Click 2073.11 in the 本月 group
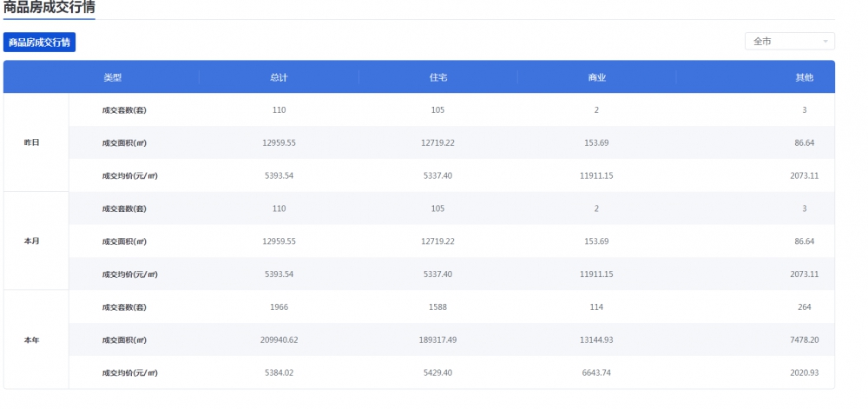Image resolution: width=868 pixels, height=409 pixels. tap(805, 274)
